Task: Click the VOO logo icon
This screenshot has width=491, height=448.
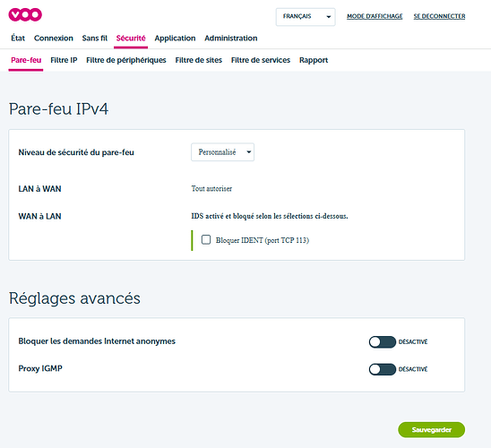Action: click(x=25, y=14)
